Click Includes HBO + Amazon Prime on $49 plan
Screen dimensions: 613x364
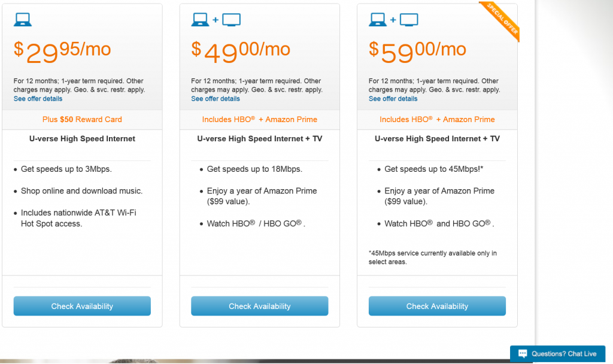[260, 120]
